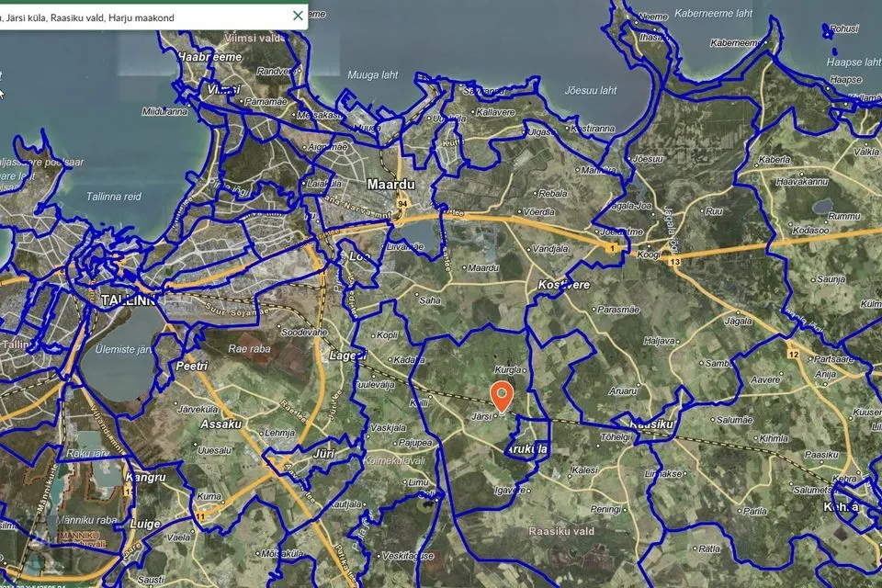Clear the search with the X icon
The width and height of the screenshot is (882, 588).
coord(297,16)
